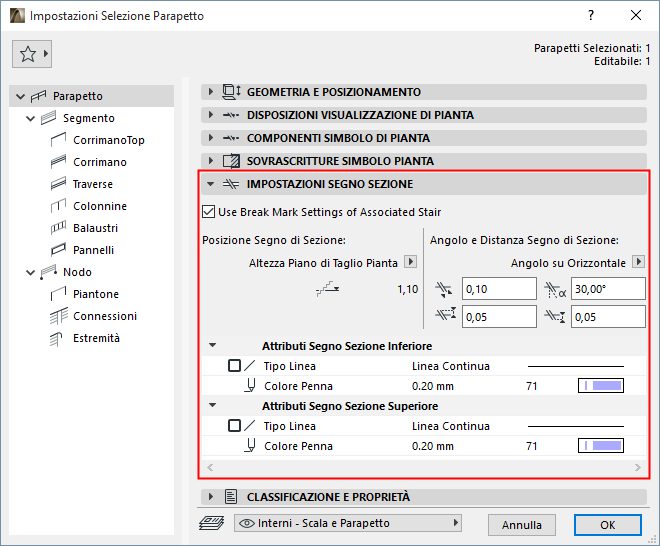Select the Connessioni node icon
Screen dimensions: 660x546
57,316
